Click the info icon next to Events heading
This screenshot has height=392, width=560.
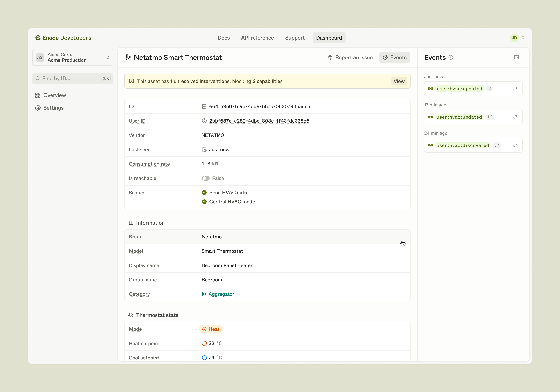(x=451, y=58)
